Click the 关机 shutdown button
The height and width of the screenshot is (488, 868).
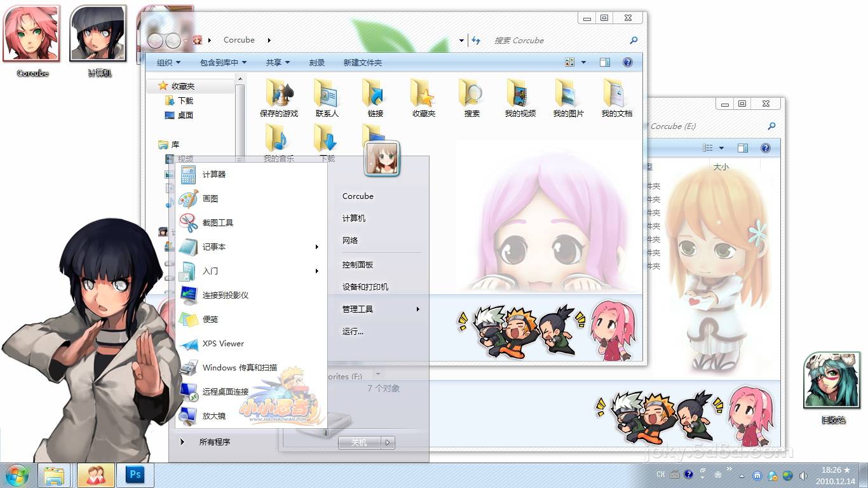(x=360, y=442)
